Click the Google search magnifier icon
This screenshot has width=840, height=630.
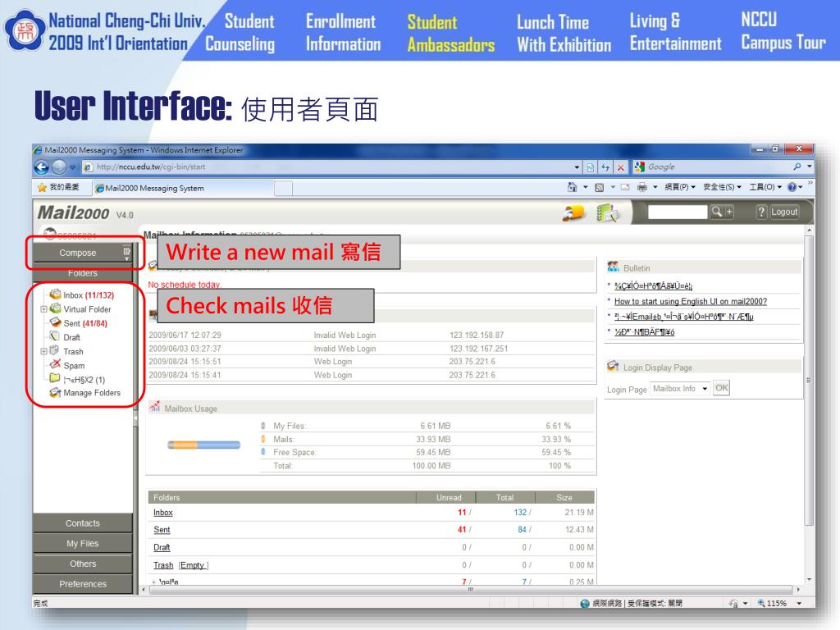pyautogui.click(x=797, y=167)
